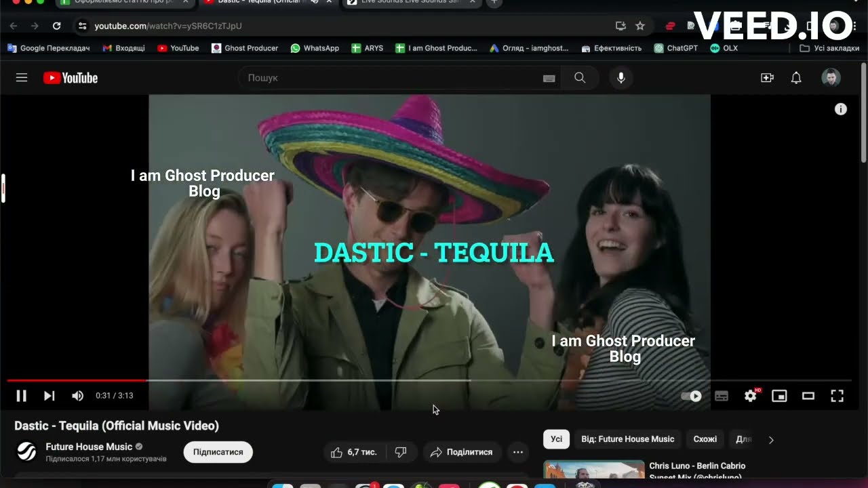Install app icon in address bar
This screenshot has width=868, height=488.
(620, 26)
